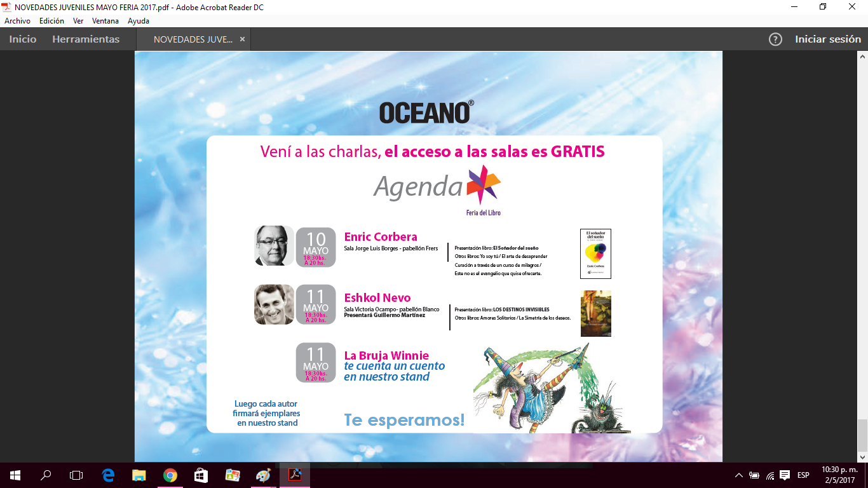Show hidden system tray icons
Screen dimensions: 868x488
739,475
